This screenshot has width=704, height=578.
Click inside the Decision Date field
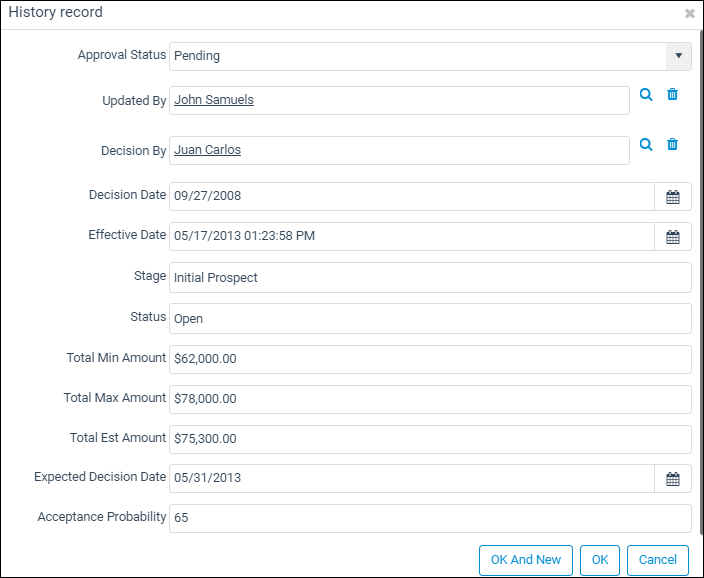pyautogui.click(x=412, y=196)
